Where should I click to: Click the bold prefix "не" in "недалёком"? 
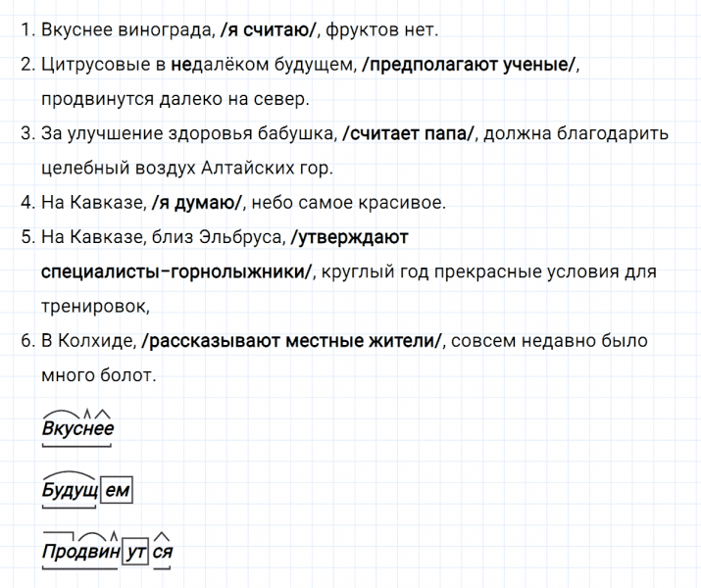179,65
